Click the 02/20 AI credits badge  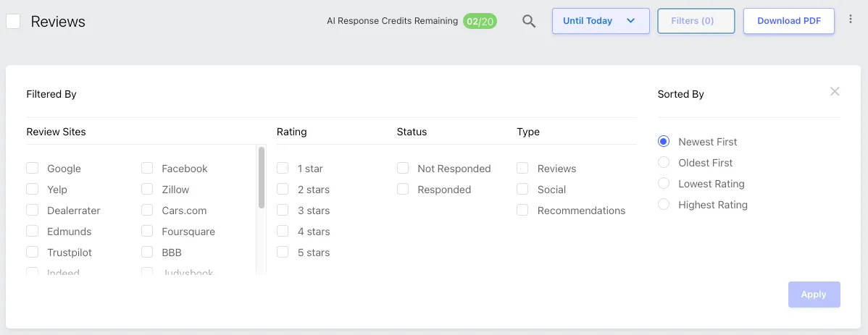point(480,21)
